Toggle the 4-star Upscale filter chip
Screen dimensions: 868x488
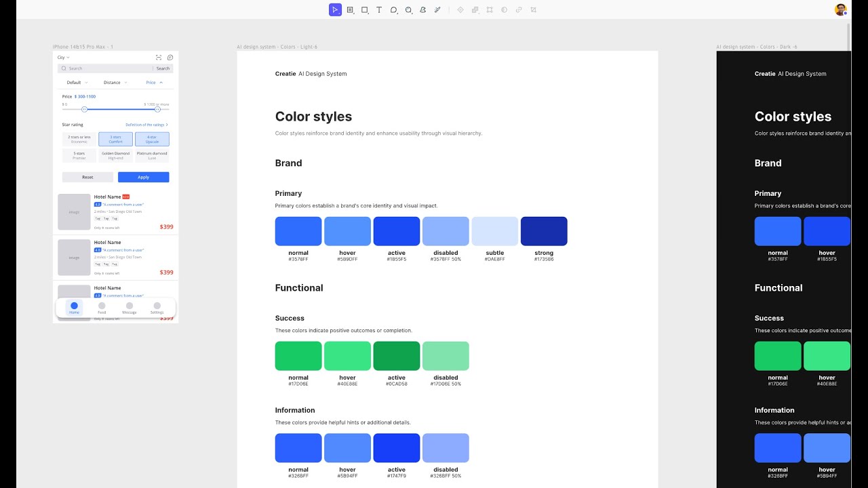coord(152,139)
